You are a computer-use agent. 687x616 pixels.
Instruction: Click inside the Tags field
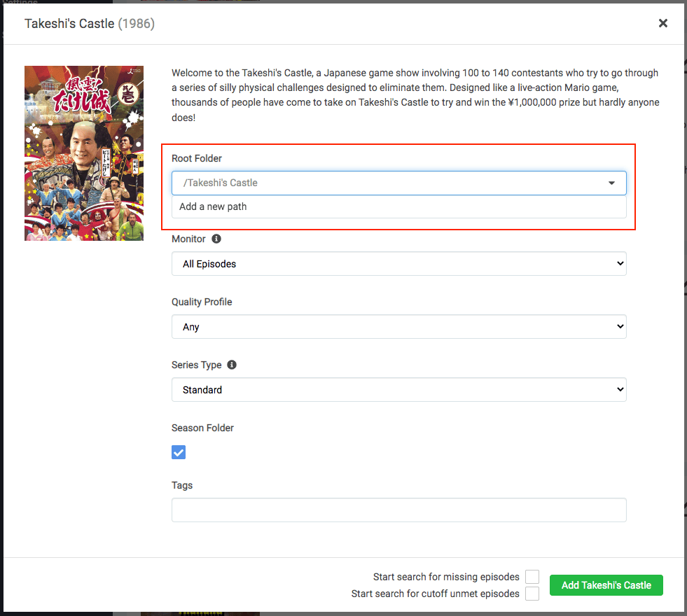(398, 510)
